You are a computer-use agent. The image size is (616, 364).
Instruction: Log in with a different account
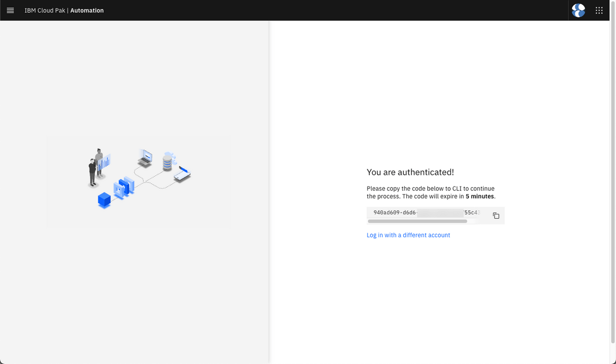click(x=408, y=235)
